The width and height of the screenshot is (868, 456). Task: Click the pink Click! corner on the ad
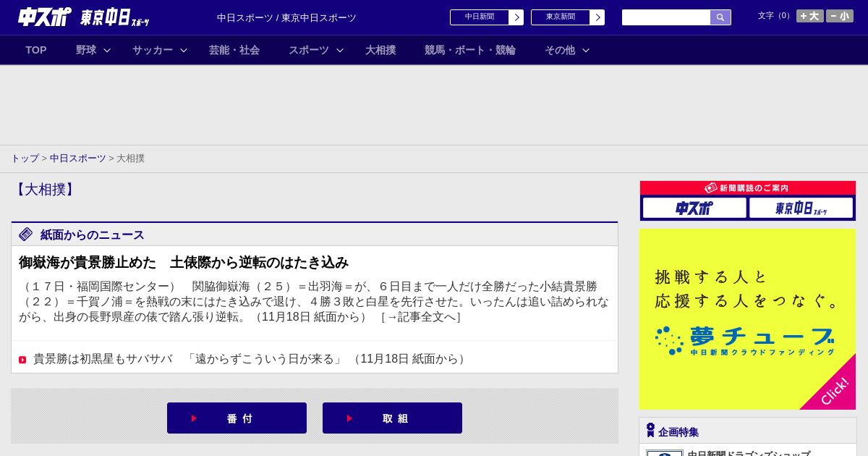[835, 390]
